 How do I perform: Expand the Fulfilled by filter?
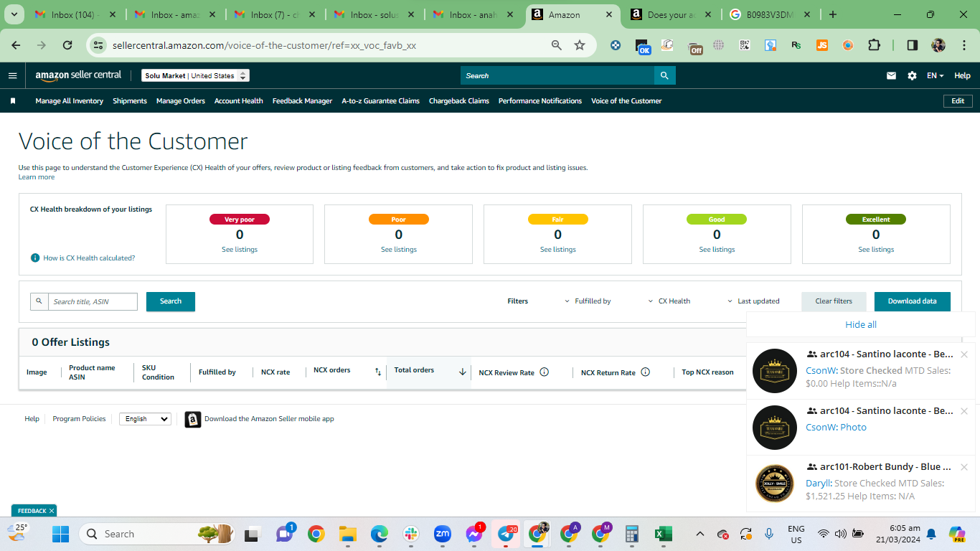click(588, 301)
